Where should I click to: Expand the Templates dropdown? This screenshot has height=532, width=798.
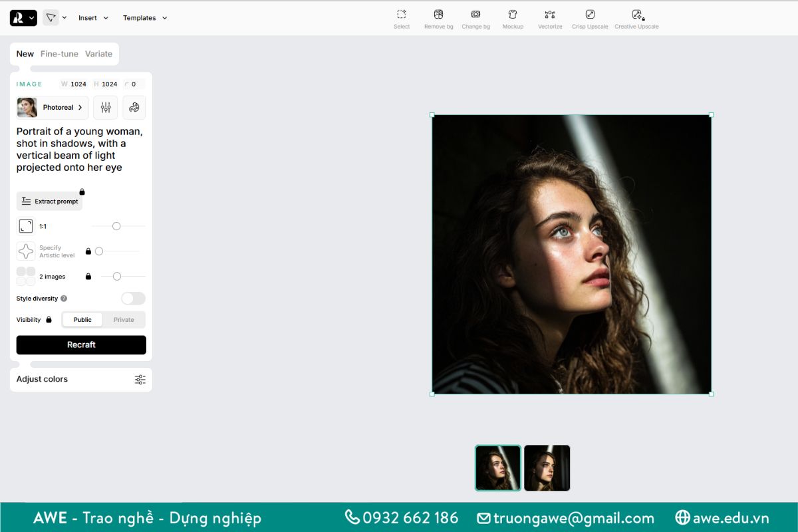(x=145, y=18)
